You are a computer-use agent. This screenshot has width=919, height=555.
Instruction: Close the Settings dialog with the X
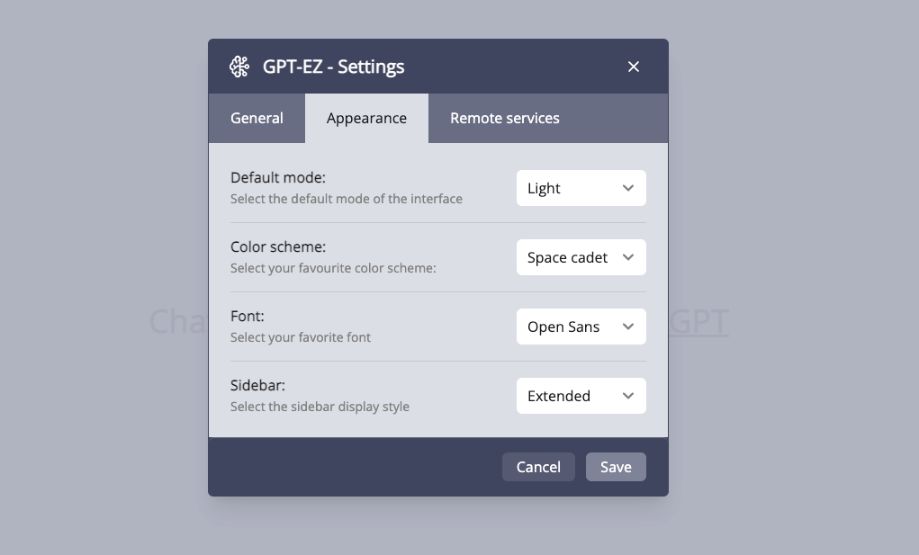click(x=633, y=67)
